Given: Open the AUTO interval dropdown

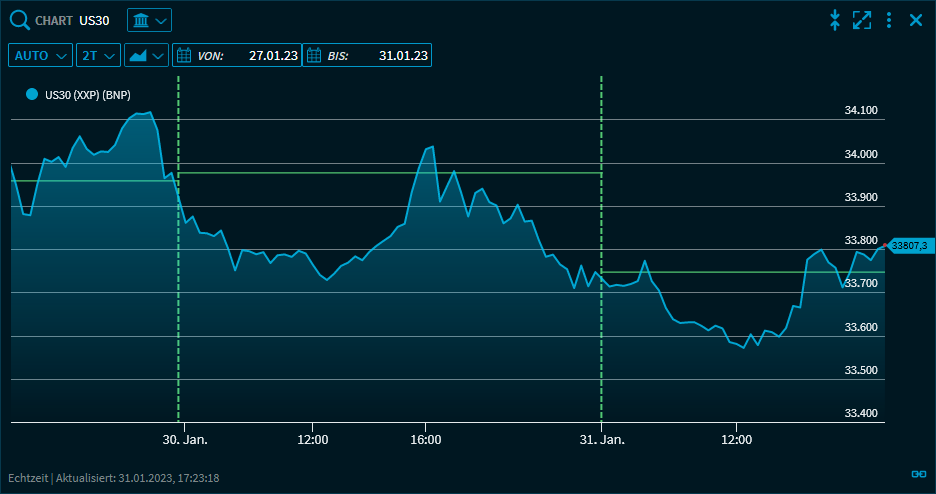Looking at the screenshot, I should (41, 56).
